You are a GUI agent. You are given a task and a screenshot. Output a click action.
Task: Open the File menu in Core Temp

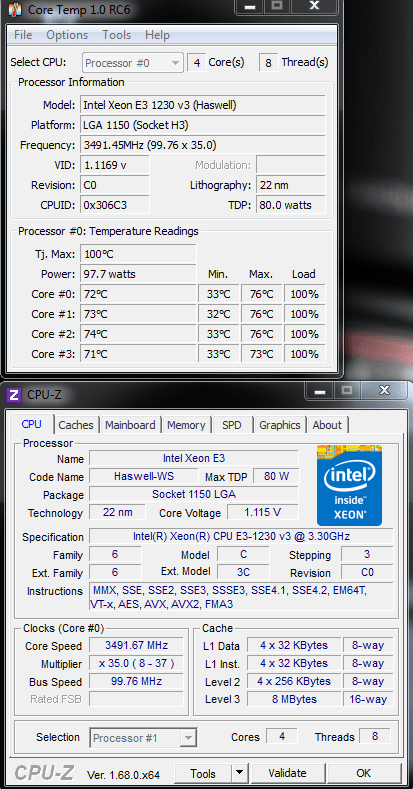[23, 35]
